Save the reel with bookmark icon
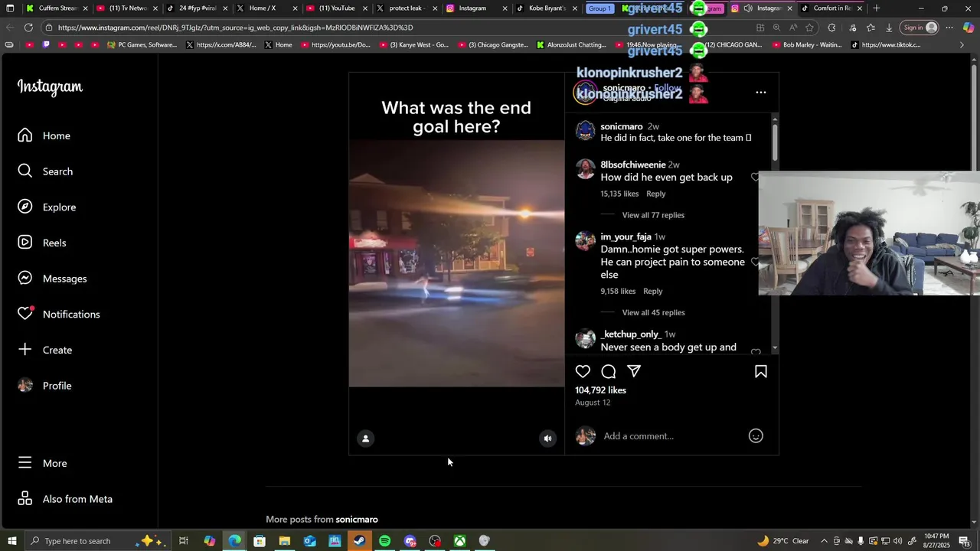The image size is (980, 551). point(761,371)
